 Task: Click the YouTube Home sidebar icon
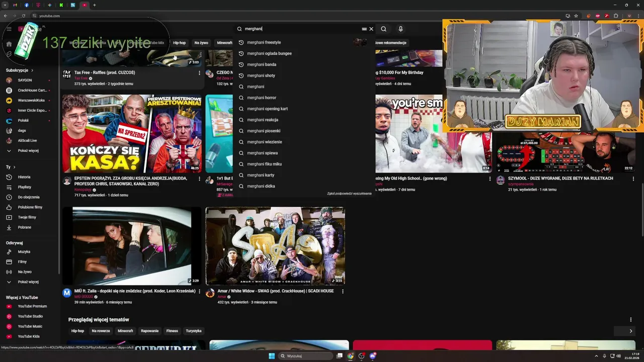(x=9, y=44)
